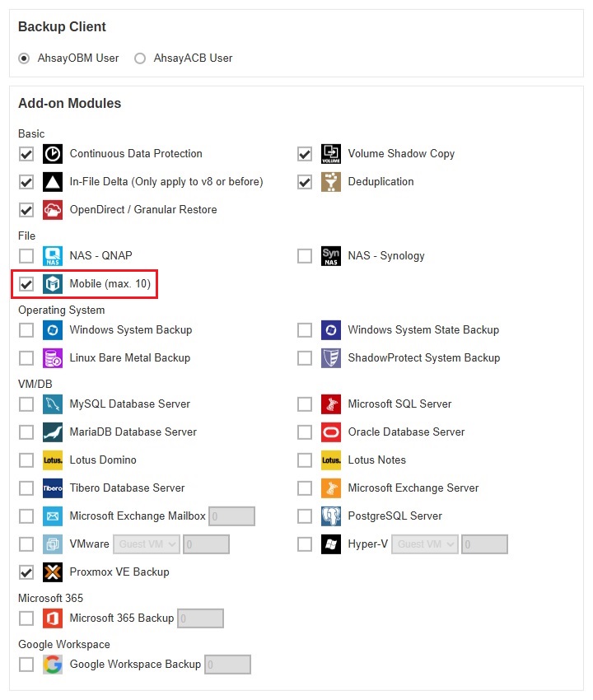Viewport: 593px width, 700px height.
Task: Click the Lotus Notes label
Action: (x=377, y=460)
